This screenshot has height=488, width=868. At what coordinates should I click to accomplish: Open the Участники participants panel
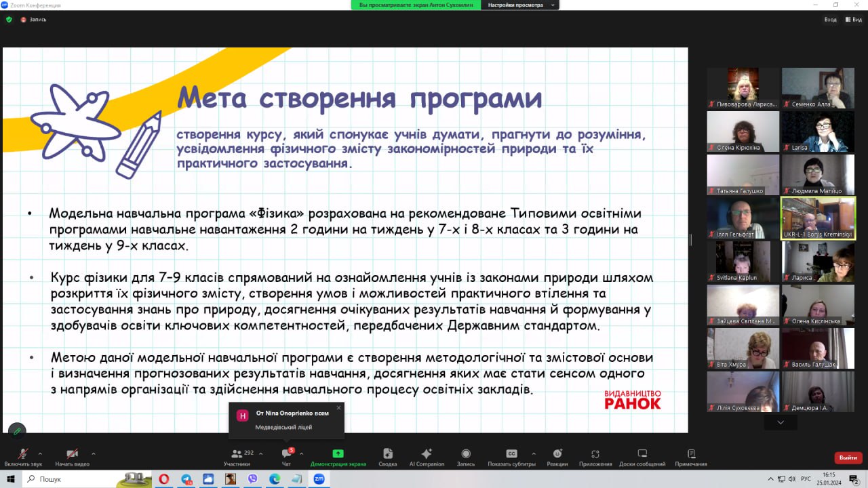[x=237, y=454]
